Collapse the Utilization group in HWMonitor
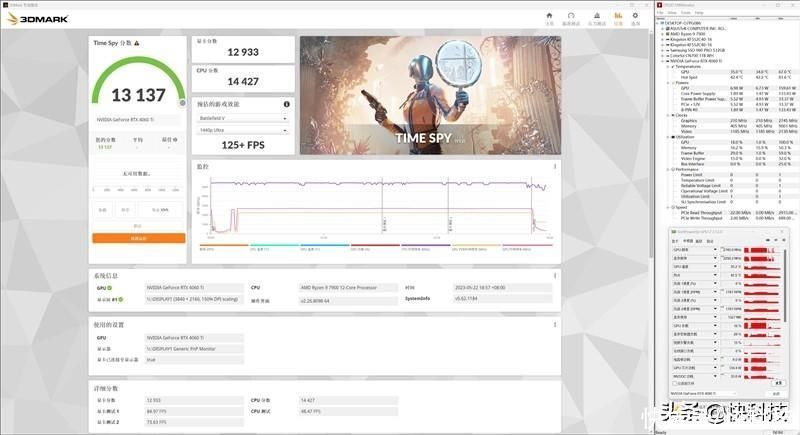This screenshot has height=435, width=800. (x=668, y=137)
